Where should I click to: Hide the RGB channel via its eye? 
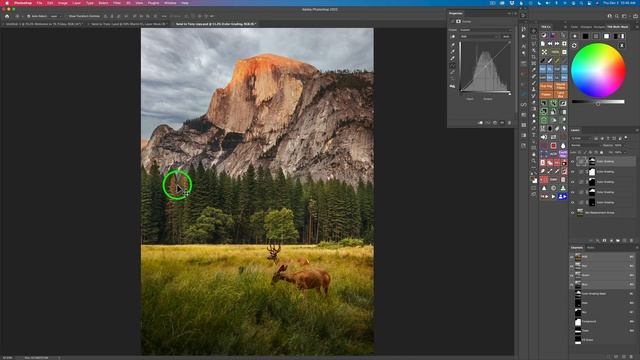tap(571, 257)
